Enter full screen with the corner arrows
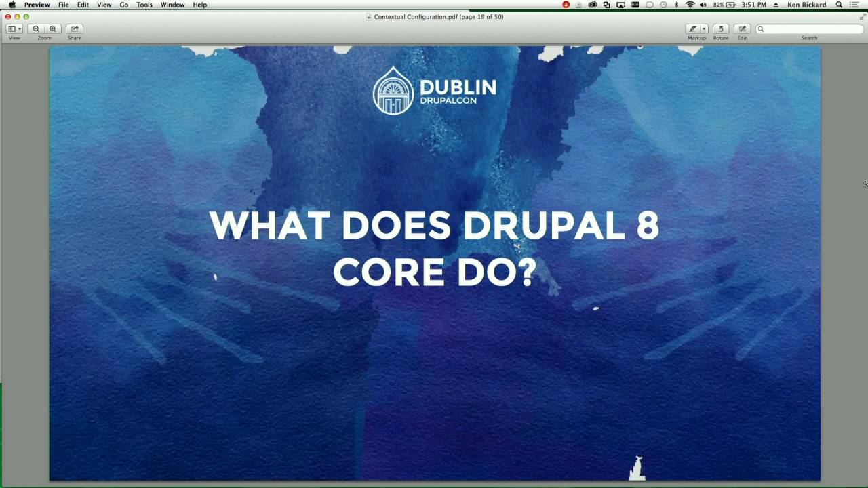868x488 pixels. coord(863,17)
